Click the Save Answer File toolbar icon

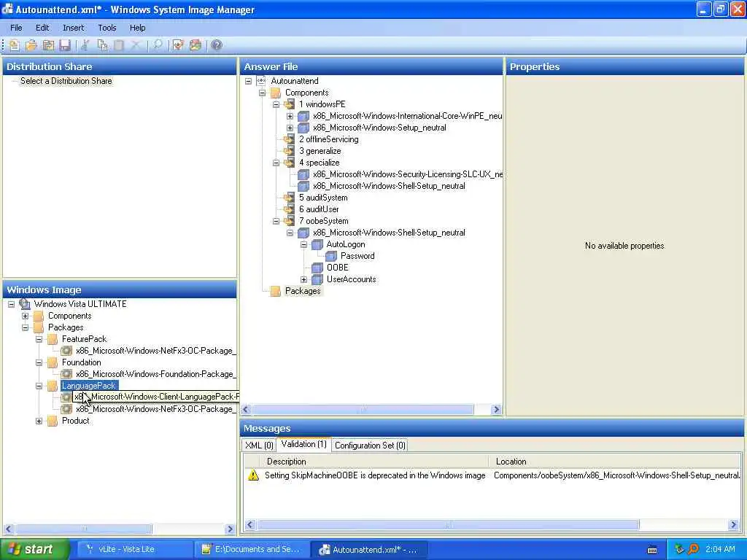point(65,45)
